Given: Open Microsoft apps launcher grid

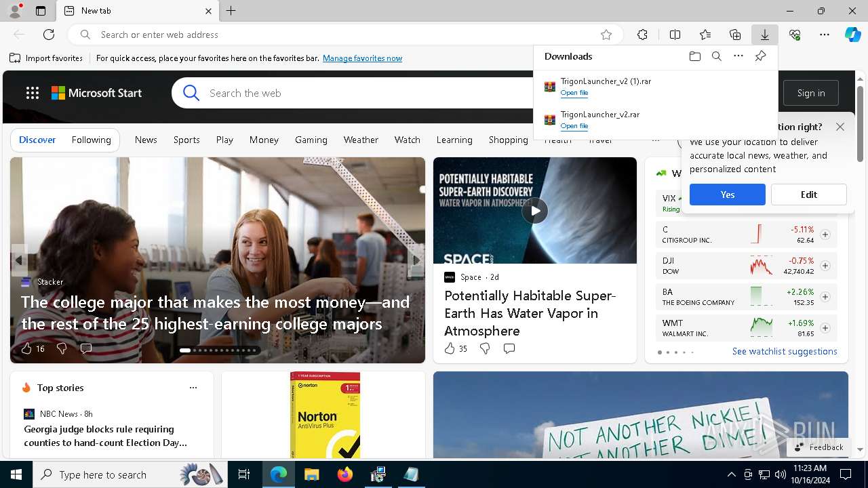Looking at the screenshot, I should click(32, 93).
